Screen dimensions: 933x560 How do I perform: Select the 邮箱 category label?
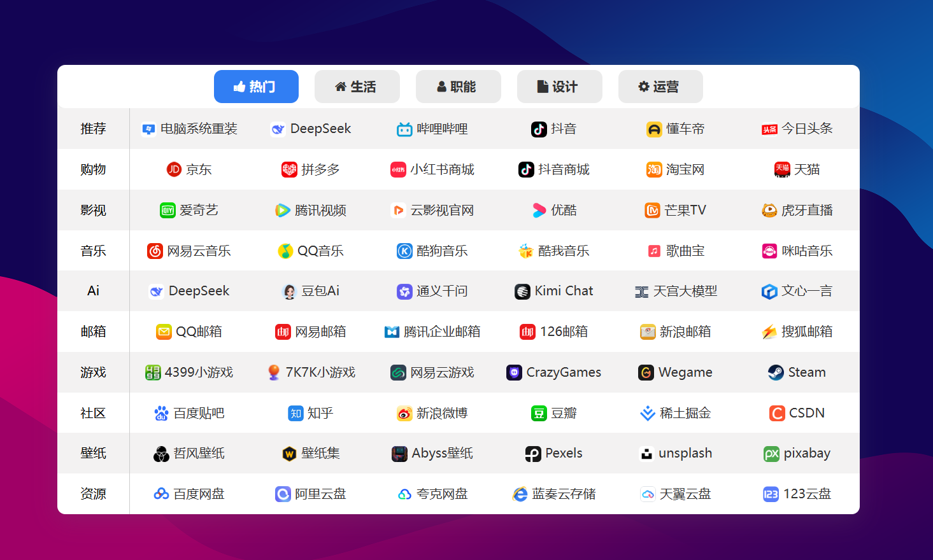tap(93, 332)
